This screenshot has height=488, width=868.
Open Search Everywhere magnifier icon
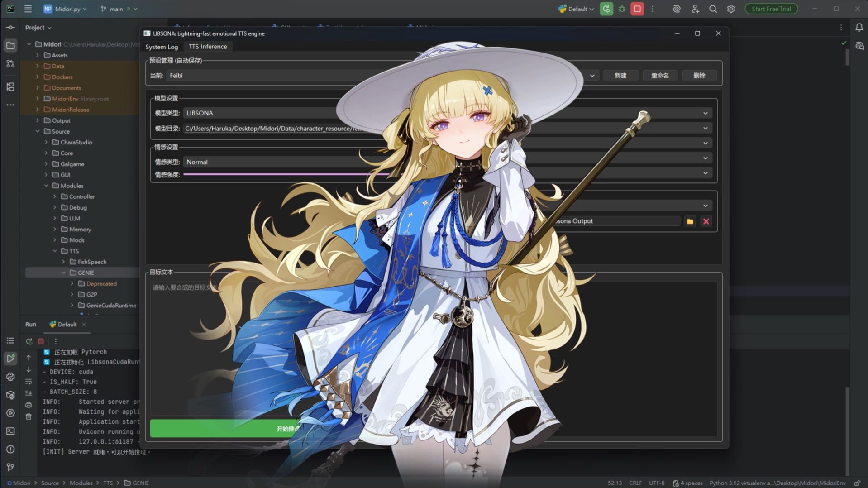(713, 9)
